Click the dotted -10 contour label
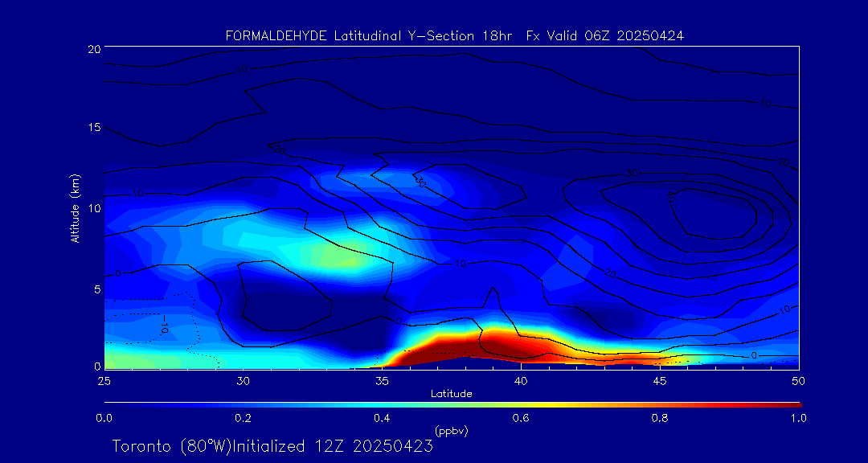 click(165, 323)
